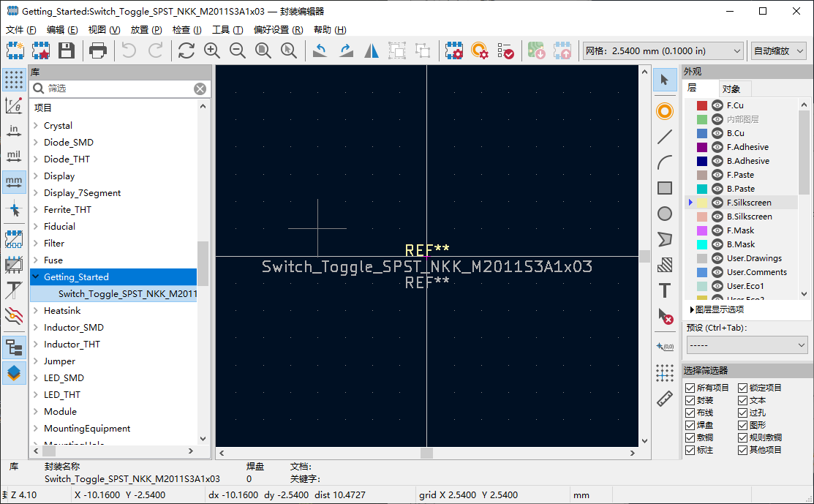Select the Measure ruler tool

pyautogui.click(x=665, y=398)
